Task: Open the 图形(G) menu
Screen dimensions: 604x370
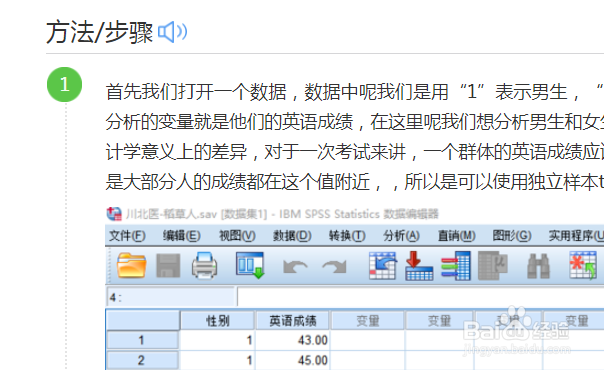Action: click(512, 236)
